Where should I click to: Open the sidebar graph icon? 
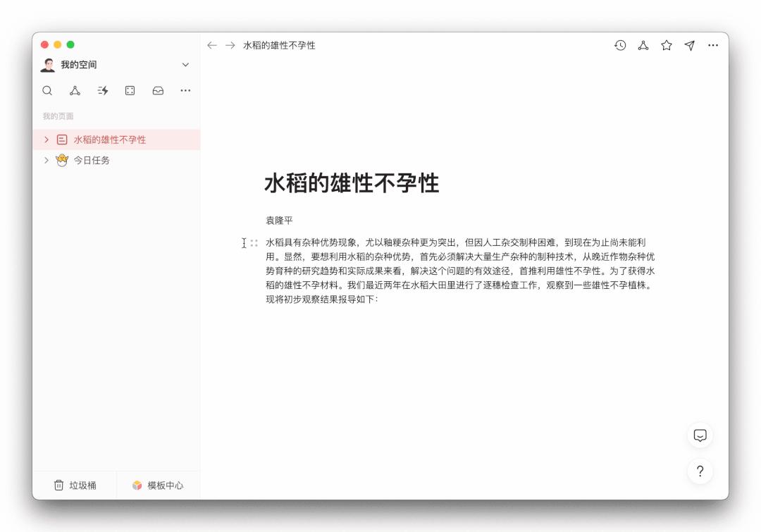[x=75, y=90]
